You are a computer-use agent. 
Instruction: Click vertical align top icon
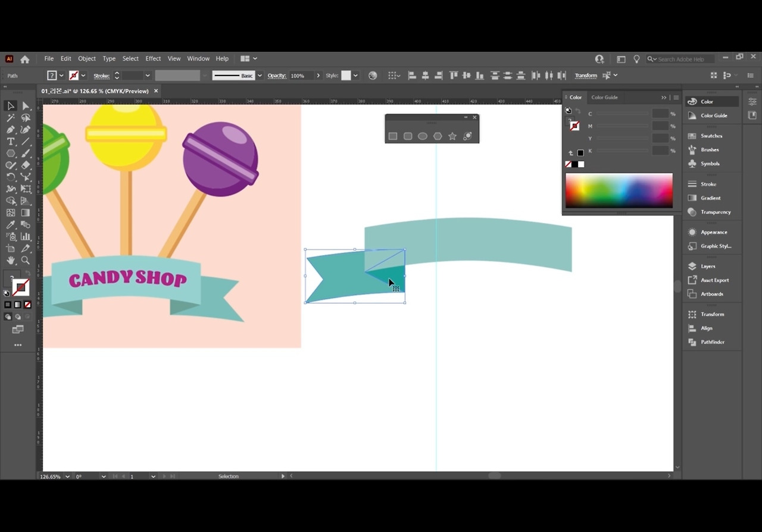[x=454, y=76]
